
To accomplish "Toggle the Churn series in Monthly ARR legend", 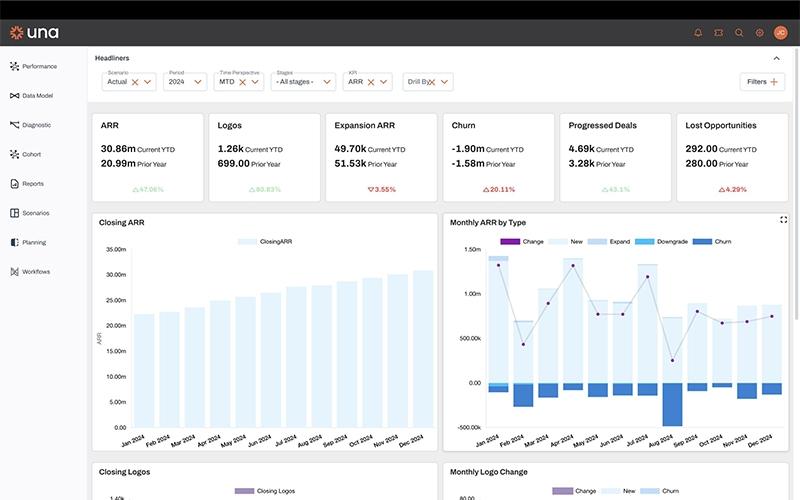I will 712,241.
